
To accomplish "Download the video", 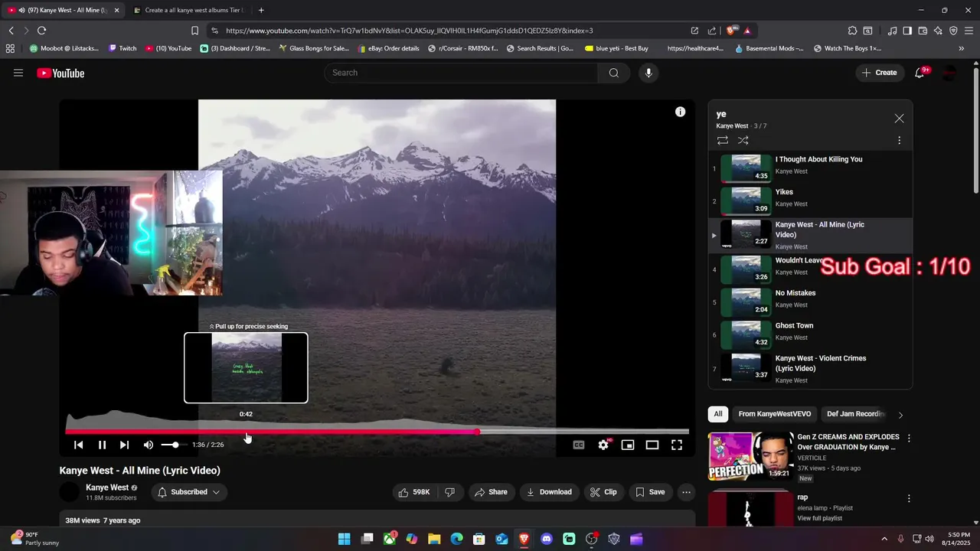I will (549, 492).
